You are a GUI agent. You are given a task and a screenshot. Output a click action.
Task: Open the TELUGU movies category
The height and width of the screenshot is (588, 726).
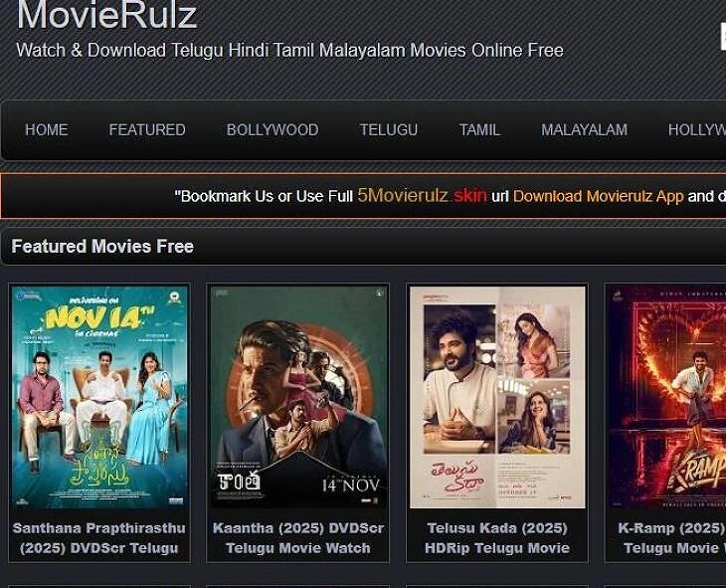pos(389,129)
